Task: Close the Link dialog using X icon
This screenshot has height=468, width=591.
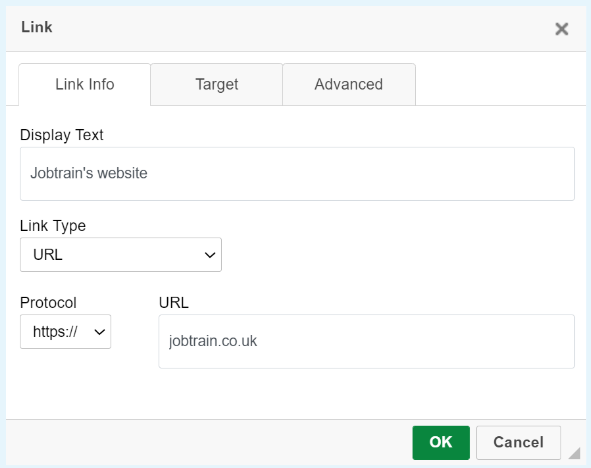Action: pos(562,29)
